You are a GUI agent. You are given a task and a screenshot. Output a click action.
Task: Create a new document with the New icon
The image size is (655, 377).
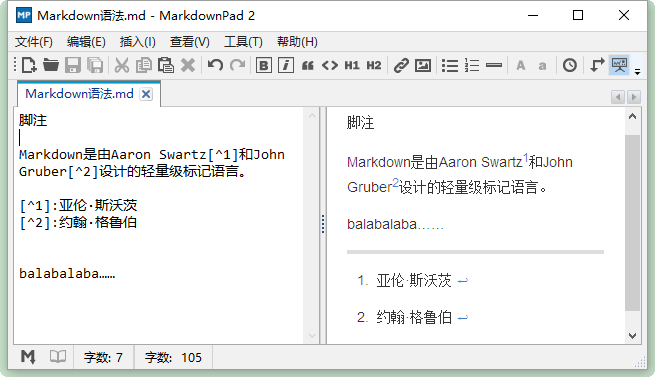click(29, 65)
